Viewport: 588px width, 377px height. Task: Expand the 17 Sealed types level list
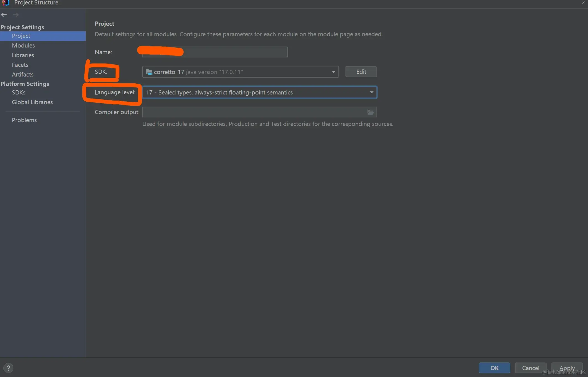(x=371, y=92)
